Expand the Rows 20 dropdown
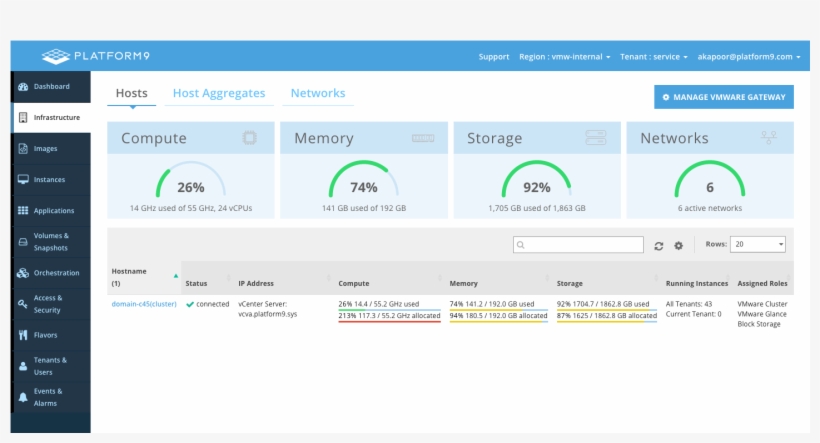 (x=759, y=244)
